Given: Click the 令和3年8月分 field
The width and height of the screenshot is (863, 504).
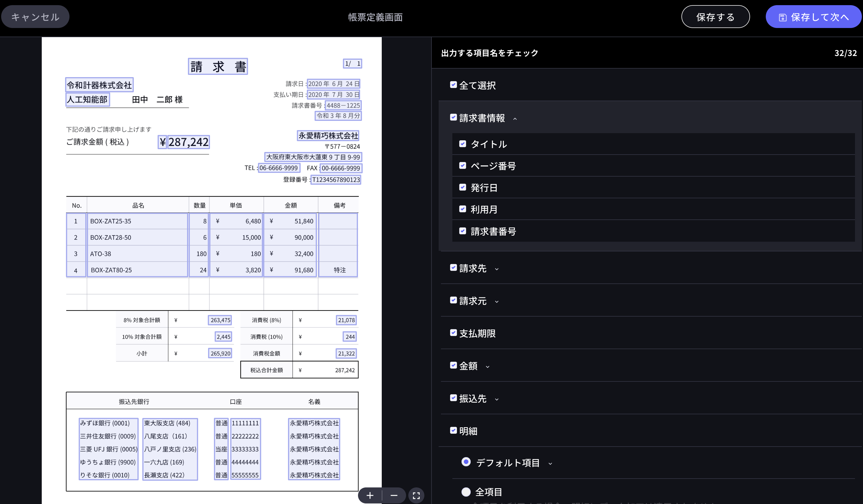Looking at the screenshot, I should (x=338, y=116).
